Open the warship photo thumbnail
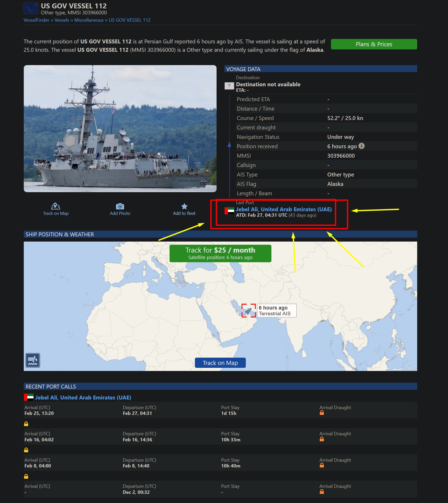The width and height of the screenshot is (448, 503). point(120,129)
